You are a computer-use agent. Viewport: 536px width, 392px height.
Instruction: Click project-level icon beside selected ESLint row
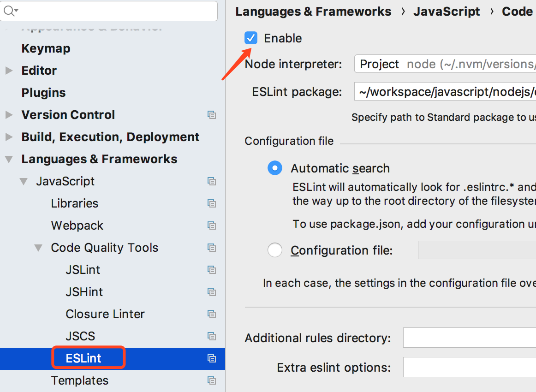click(x=212, y=358)
